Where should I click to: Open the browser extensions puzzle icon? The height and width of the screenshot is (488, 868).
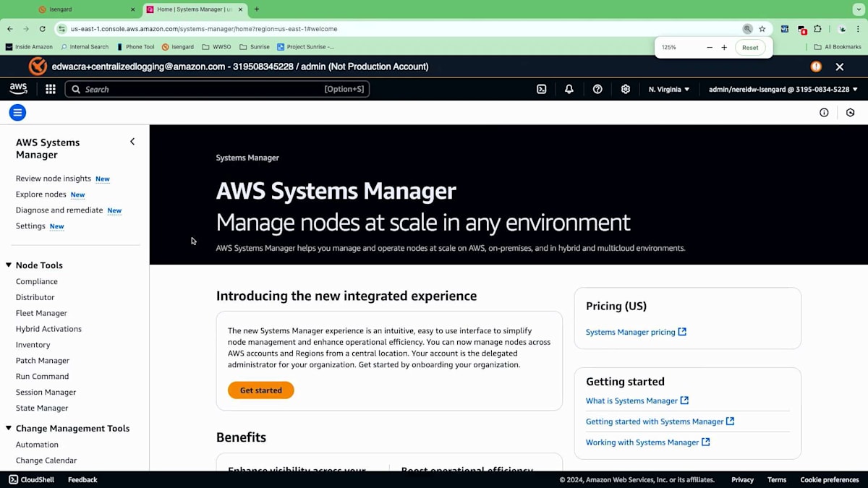pyautogui.click(x=818, y=29)
